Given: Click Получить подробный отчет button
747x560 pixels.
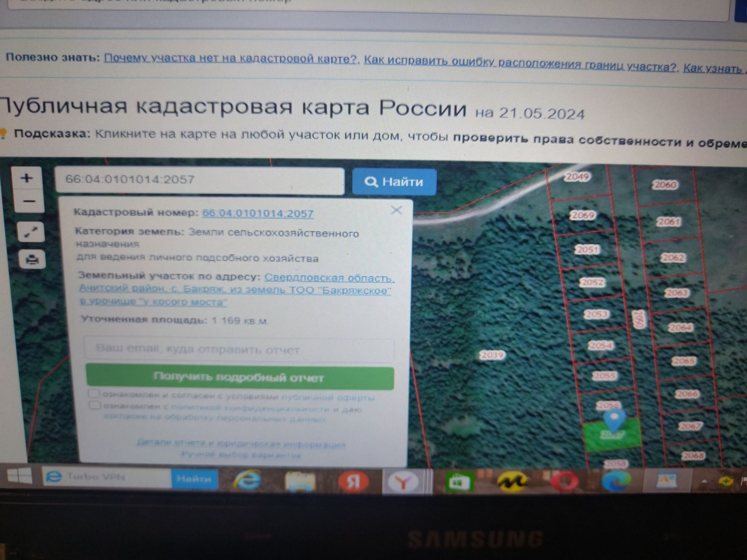Looking at the screenshot, I should pyautogui.click(x=240, y=377).
